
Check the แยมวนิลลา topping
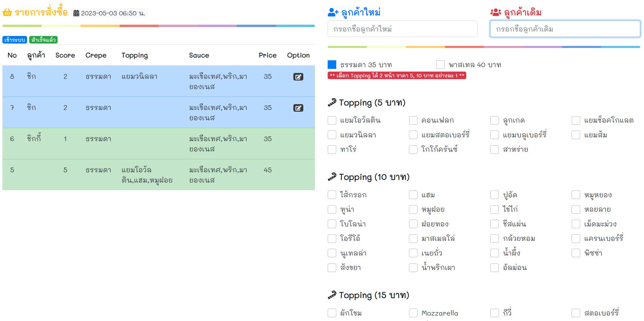[332, 135]
